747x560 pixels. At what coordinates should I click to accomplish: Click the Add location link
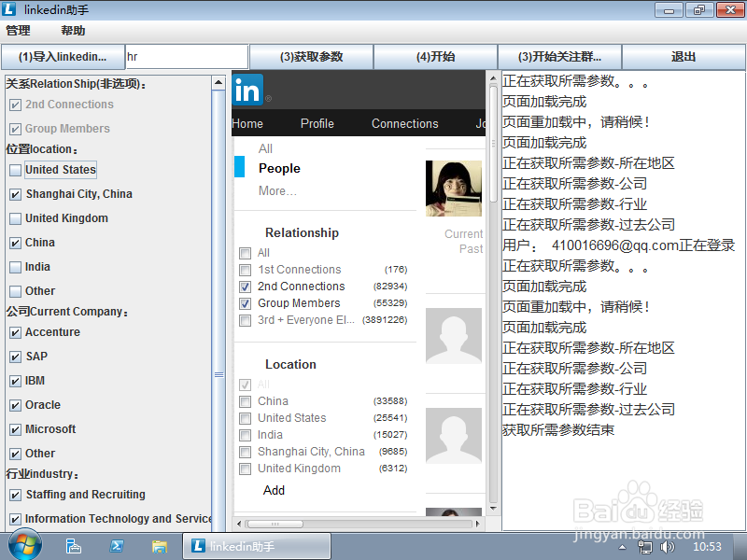tap(274, 491)
